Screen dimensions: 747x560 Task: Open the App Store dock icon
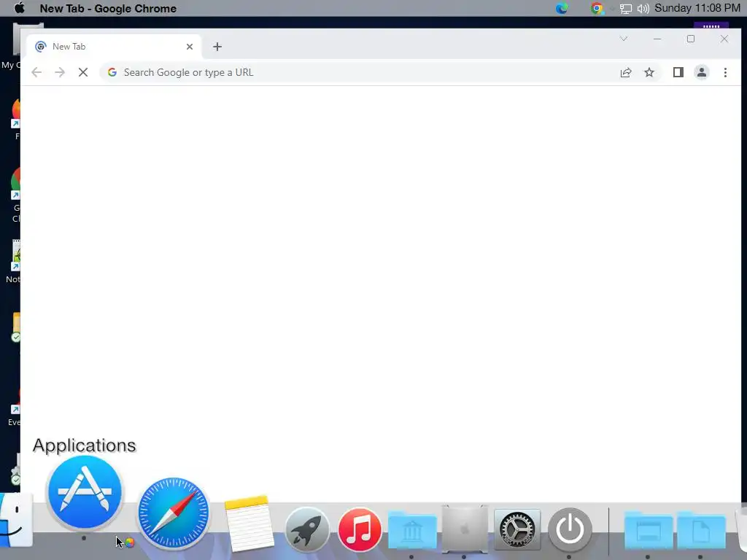85,492
